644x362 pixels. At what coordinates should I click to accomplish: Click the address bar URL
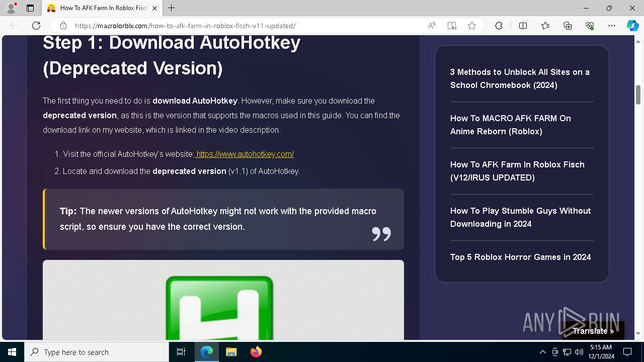(185, 26)
